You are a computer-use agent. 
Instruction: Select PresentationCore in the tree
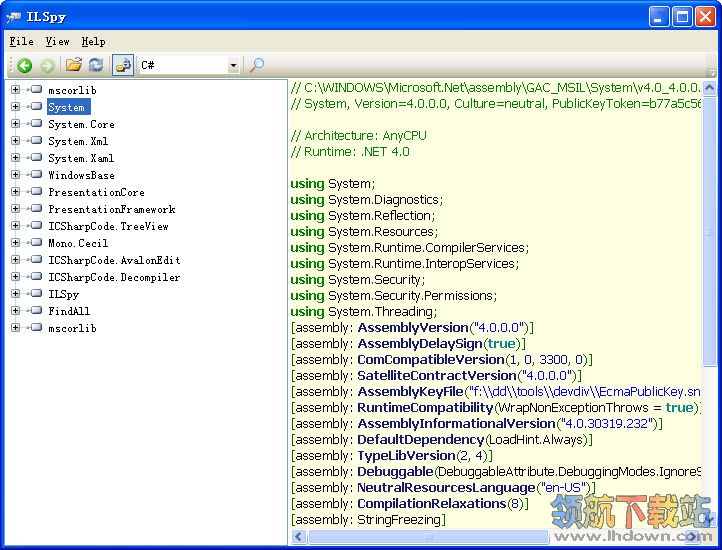(x=96, y=192)
